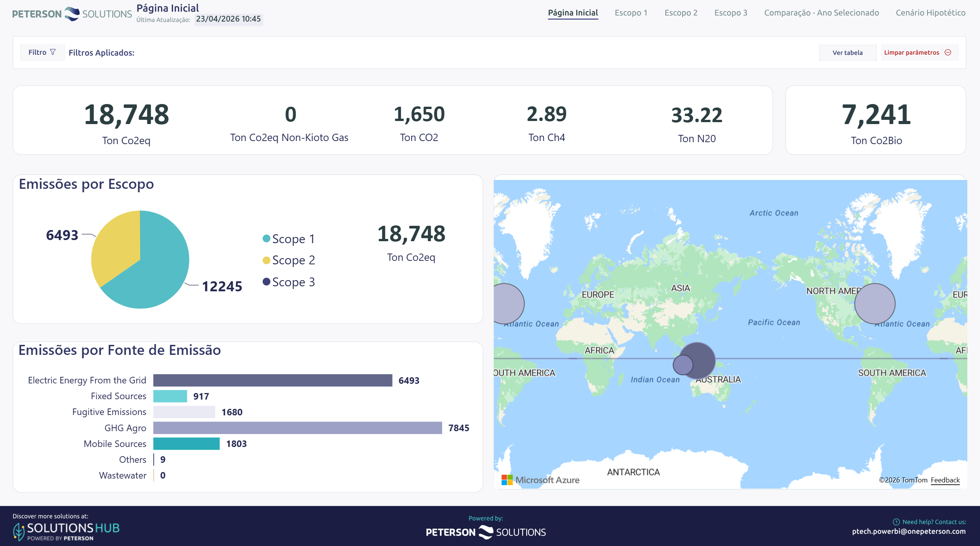
Task: Open the Solutions Hub logo in the footer
Action: pos(66,532)
